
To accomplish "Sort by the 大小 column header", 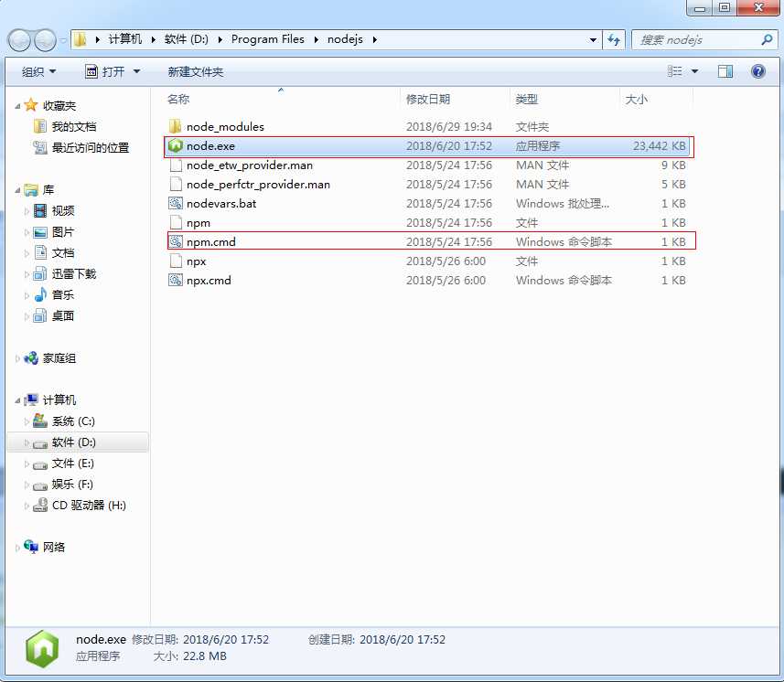I will (657, 99).
